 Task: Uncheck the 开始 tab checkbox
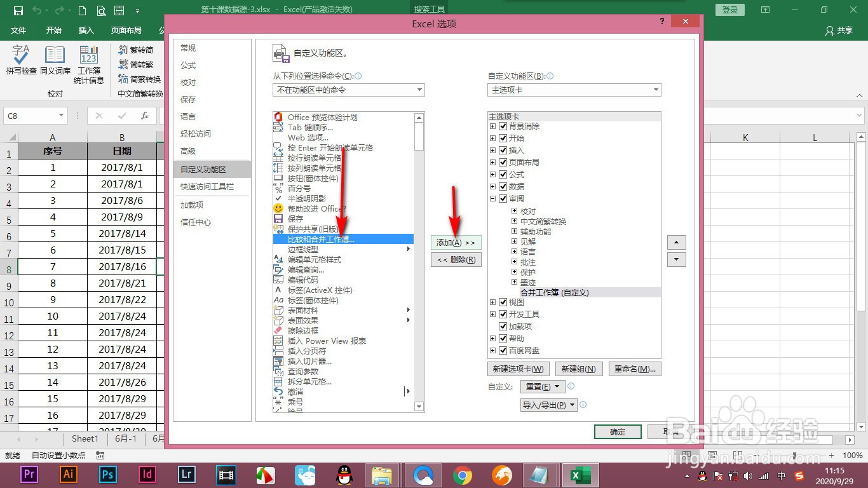pyautogui.click(x=503, y=139)
